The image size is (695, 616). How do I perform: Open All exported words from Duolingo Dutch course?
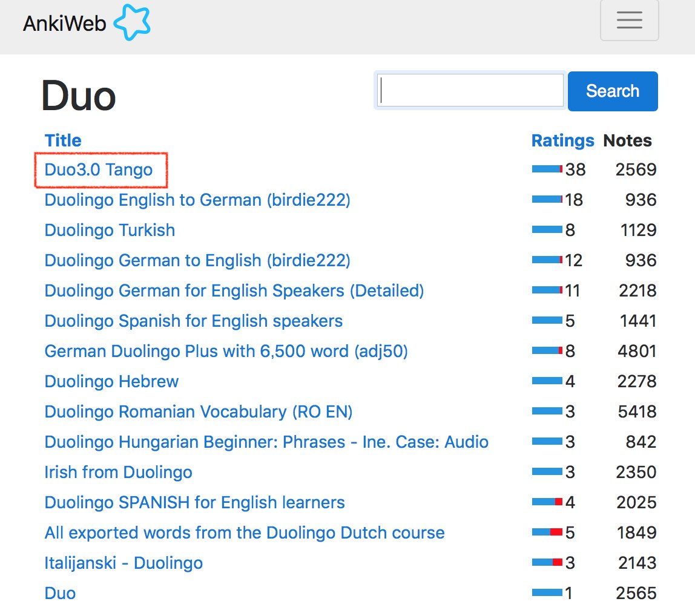click(x=245, y=532)
